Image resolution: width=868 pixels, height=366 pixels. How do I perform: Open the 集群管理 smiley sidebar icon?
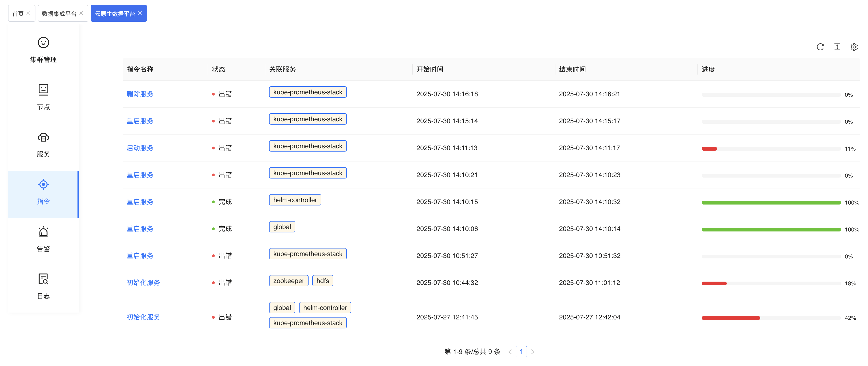[x=43, y=43]
